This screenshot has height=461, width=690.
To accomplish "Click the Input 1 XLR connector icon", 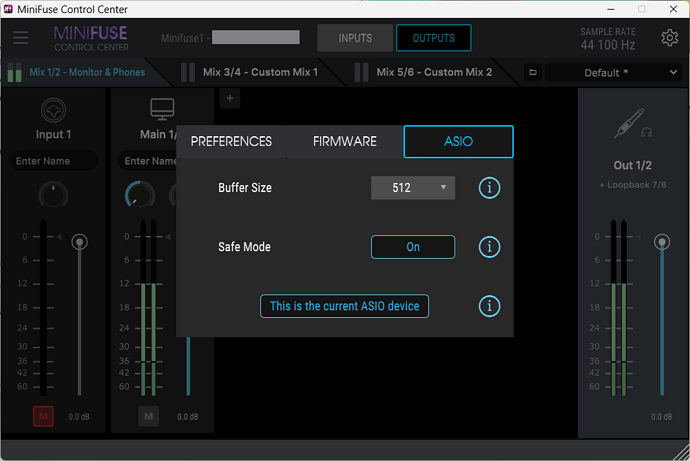I will pos(54,110).
